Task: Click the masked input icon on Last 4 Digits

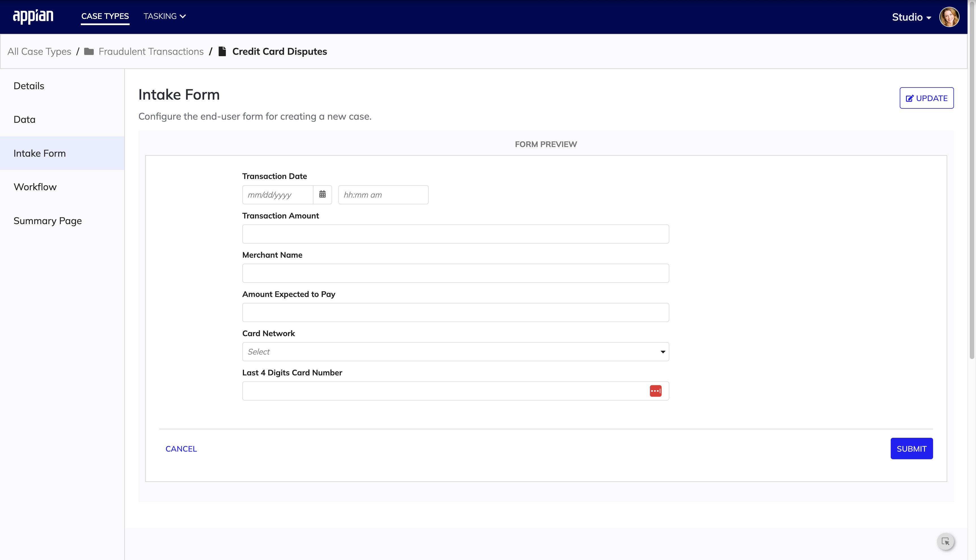Action: [x=655, y=391]
